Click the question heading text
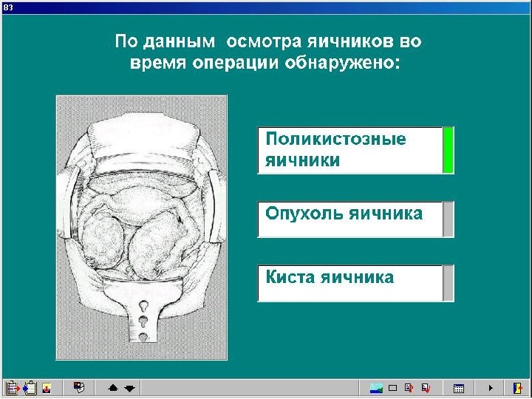Screen dimensions: 532x399 267,52
